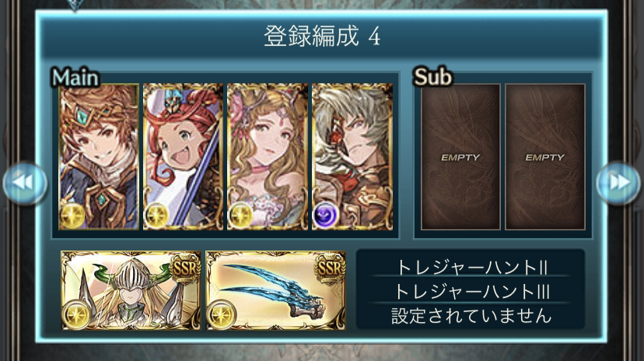
Task: Select the brown-haired main character portrait
Action: (99, 156)
